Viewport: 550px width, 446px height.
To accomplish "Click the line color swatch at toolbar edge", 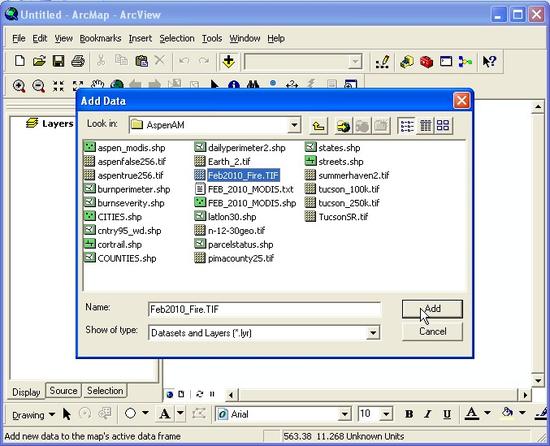I will click(542, 414).
